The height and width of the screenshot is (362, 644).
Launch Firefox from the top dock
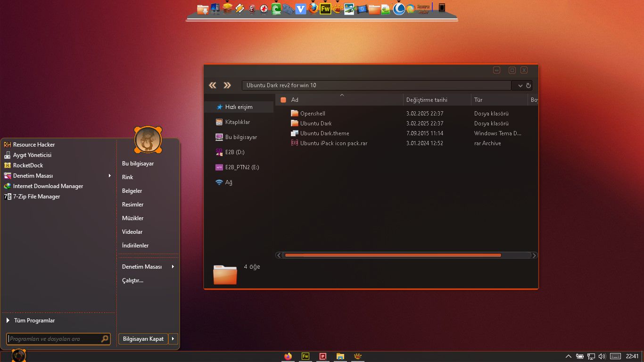(312, 8)
